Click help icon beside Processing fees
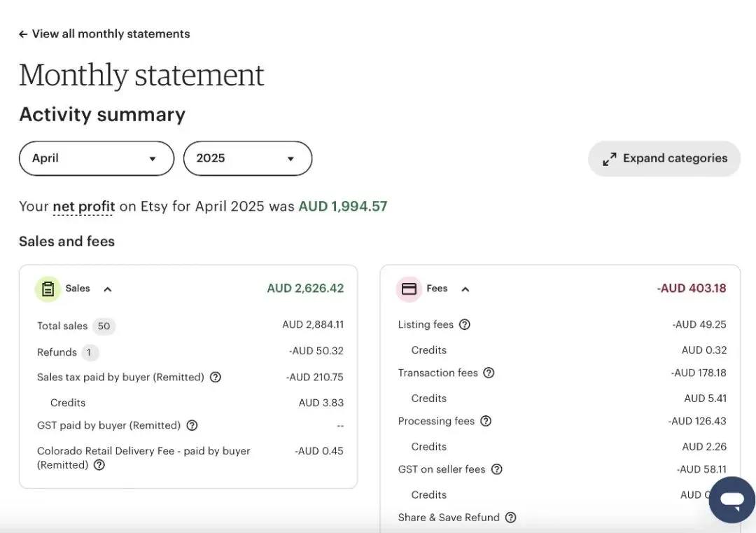Viewport: 756px width, 533px height. (485, 422)
